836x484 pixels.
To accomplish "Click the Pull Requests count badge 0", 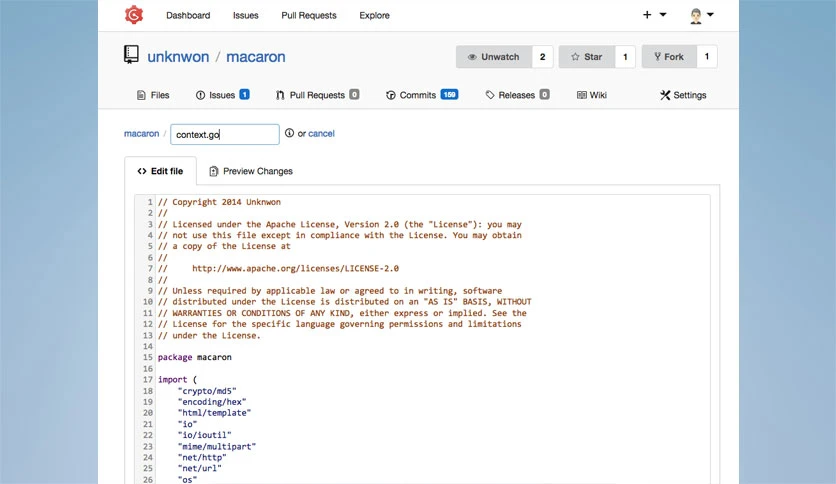I will coord(354,94).
